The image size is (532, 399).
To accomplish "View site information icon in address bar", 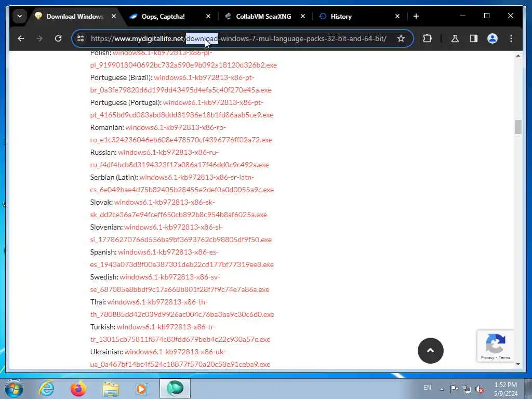I will tap(81, 38).
